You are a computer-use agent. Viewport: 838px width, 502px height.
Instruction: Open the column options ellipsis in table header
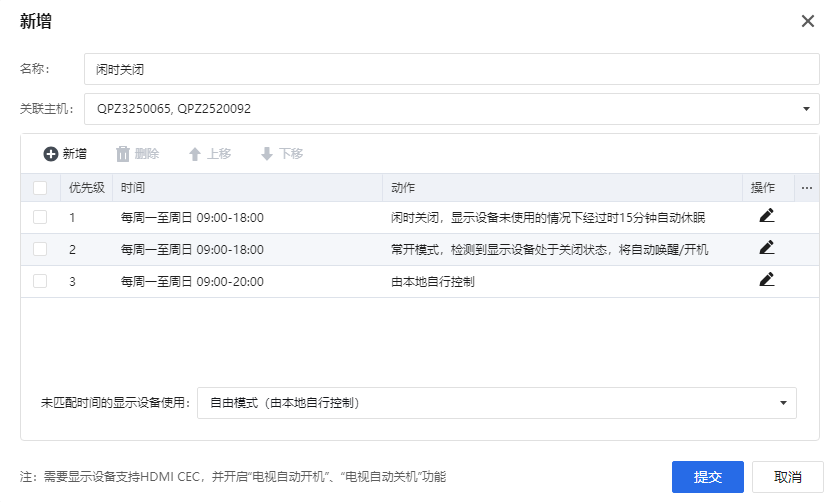click(807, 188)
